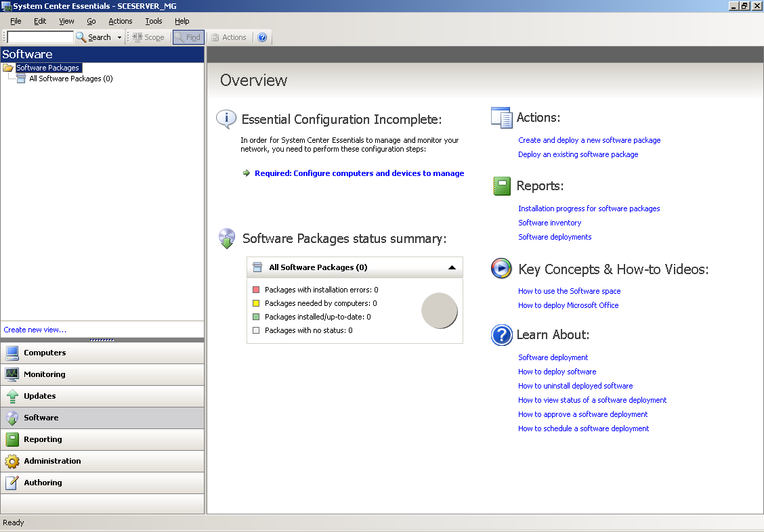Click How to deploy software link
Screen dimensions: 764x532
click(x=557, y=372)
